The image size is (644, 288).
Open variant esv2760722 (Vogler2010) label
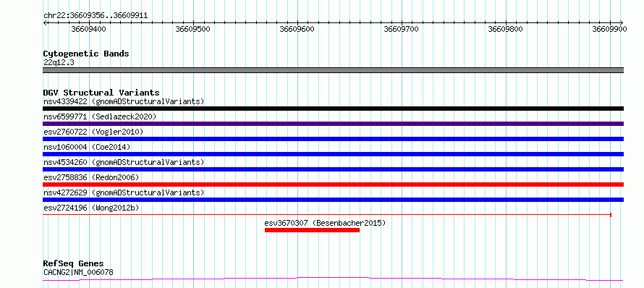(93, 132)
